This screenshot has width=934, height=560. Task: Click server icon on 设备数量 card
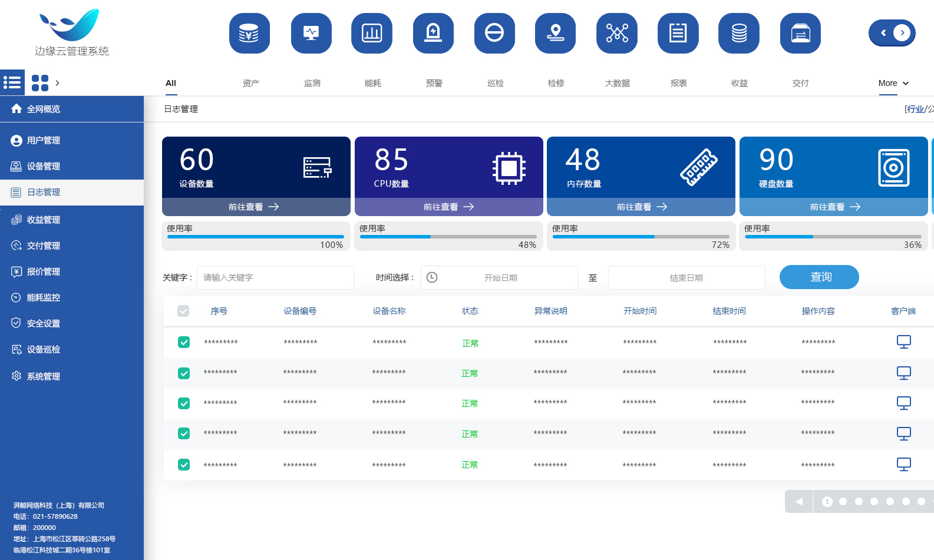click(x=318, y=167)
